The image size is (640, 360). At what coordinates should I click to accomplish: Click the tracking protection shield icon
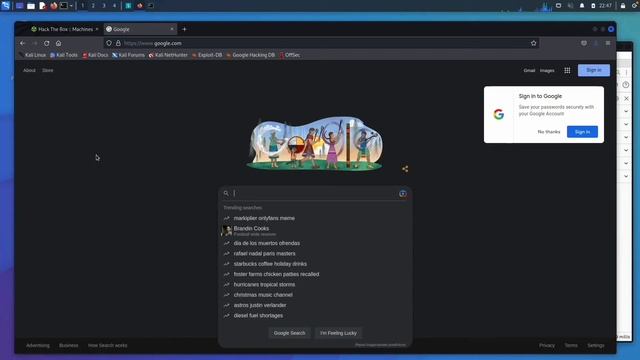pos(109,43)
